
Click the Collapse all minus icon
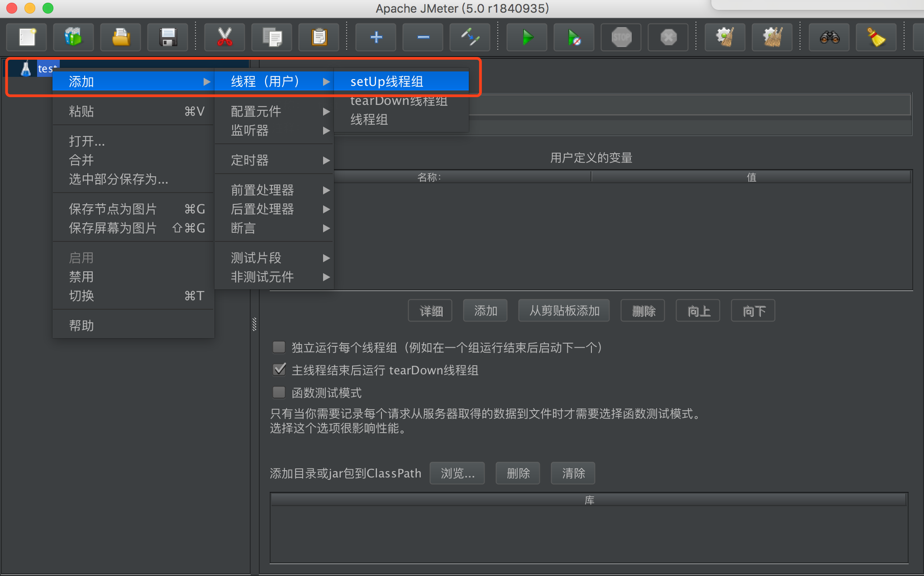[423, 37]
